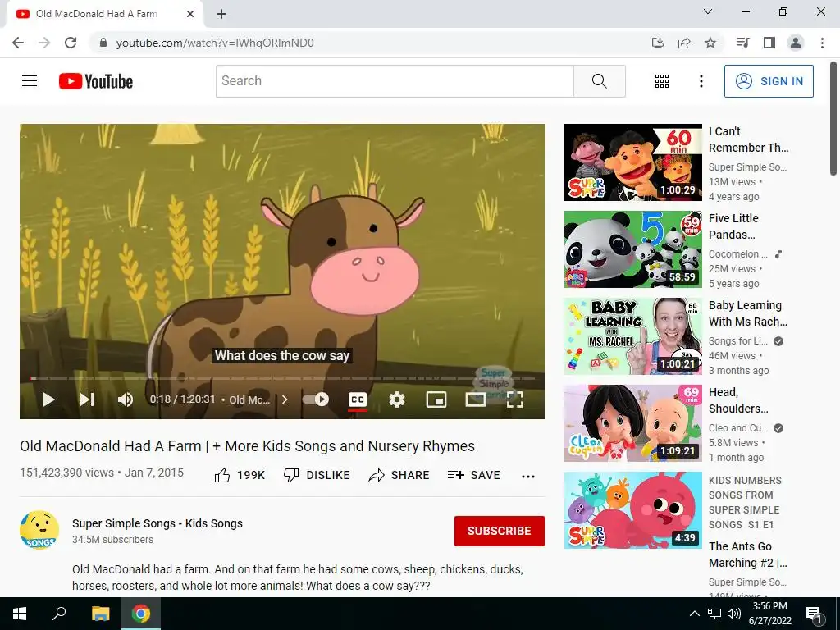The image size is (840, 630).
Task: Click Chrome icon in taskbar
Action: click(x=141, y=614)
